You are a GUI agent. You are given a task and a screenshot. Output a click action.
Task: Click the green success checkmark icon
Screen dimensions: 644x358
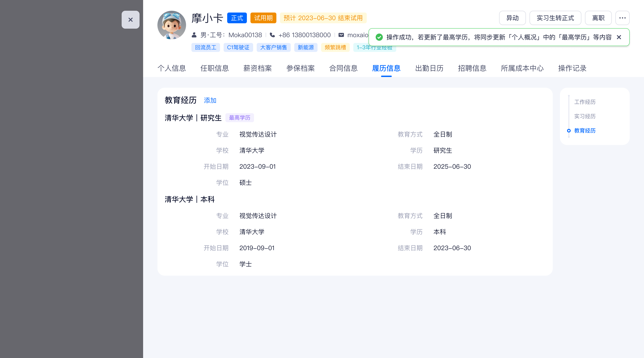(x=379, y=37)
